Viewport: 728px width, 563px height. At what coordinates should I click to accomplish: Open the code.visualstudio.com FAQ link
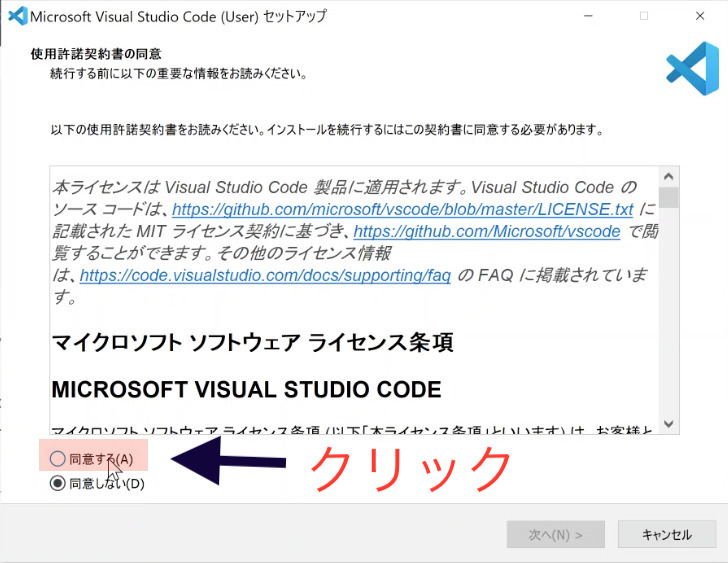[x=265, y=275]
